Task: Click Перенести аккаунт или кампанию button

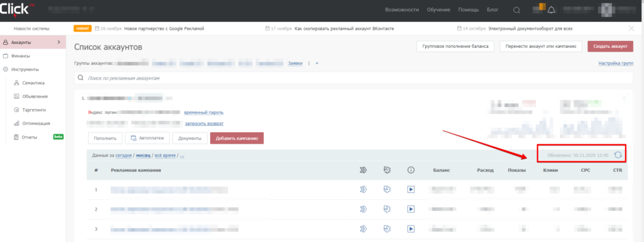Action: 541,47
